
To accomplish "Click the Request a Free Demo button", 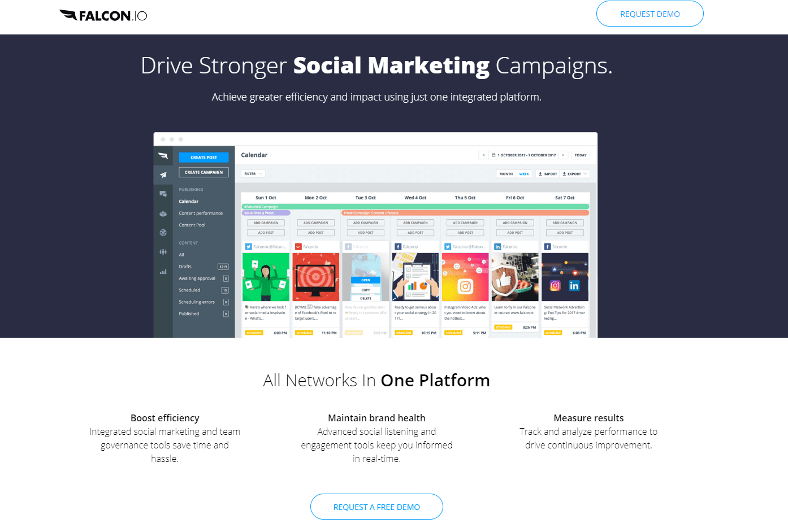I will [x=376, y=507].
